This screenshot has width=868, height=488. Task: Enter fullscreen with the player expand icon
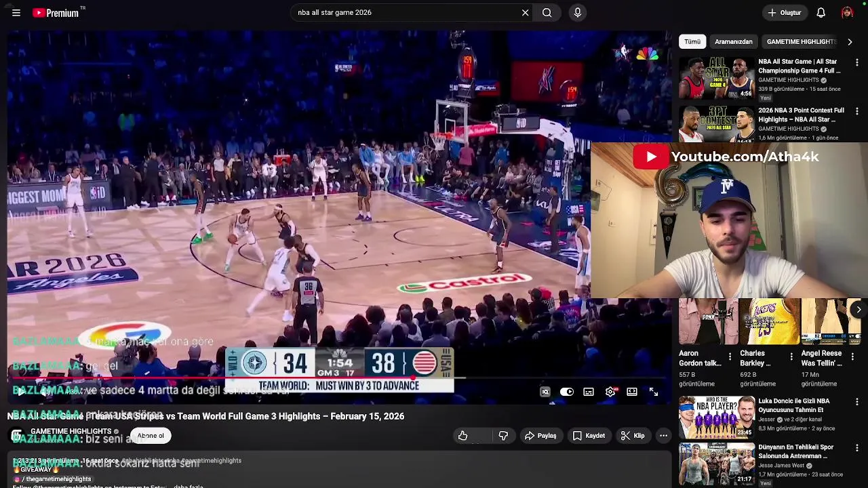pos(654,392)
